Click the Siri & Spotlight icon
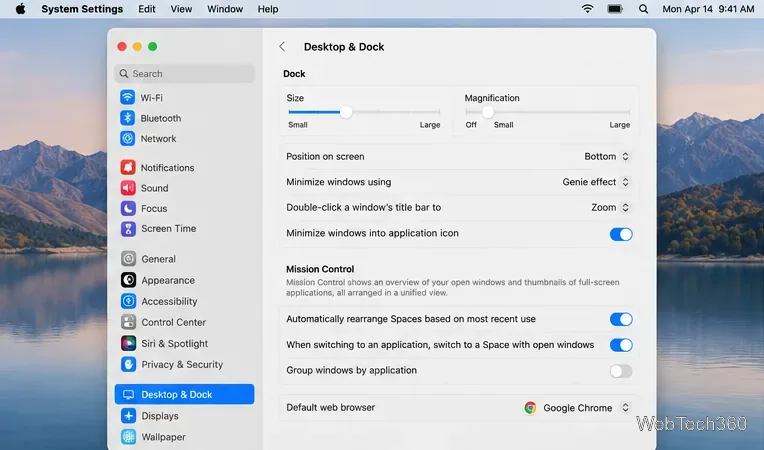The height and width of the screenshot is (450, 764). click(x=129, y=343)
